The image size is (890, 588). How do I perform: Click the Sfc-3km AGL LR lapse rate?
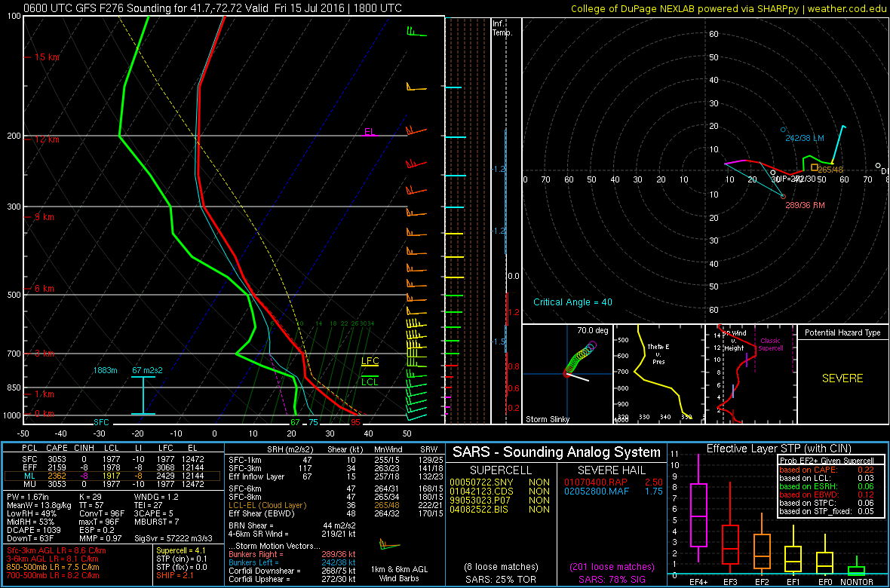[57, 550]
